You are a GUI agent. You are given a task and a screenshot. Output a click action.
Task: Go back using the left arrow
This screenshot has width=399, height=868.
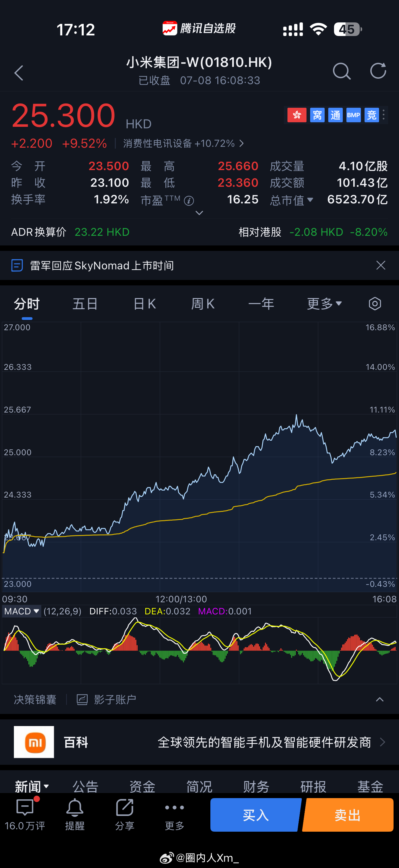point(19,73)
